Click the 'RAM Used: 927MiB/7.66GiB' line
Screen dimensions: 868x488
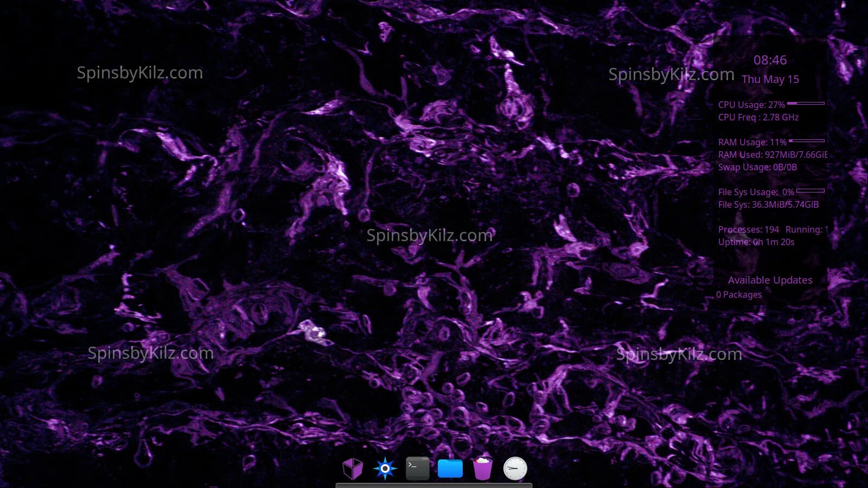(x=773, y=155)
